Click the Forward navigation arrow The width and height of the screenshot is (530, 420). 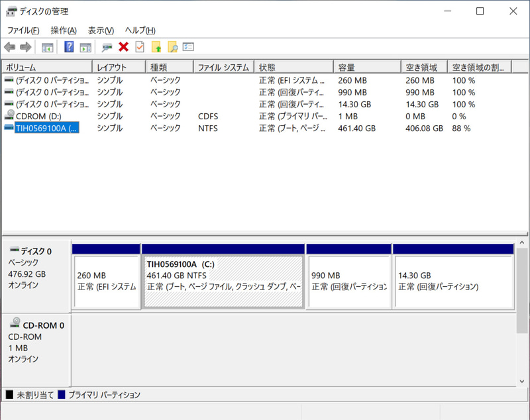(x=26, y=46)
